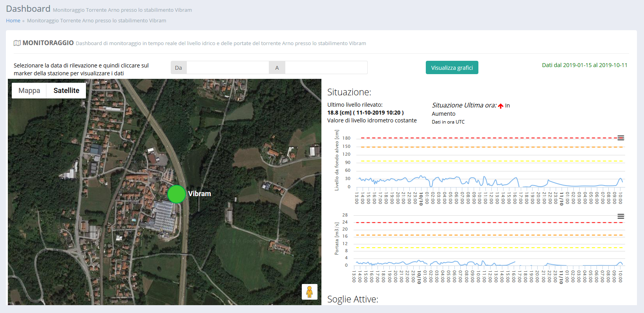
Task: Click the Street View pegman icon
Action: pyautogui.click(x=309, y=292)
